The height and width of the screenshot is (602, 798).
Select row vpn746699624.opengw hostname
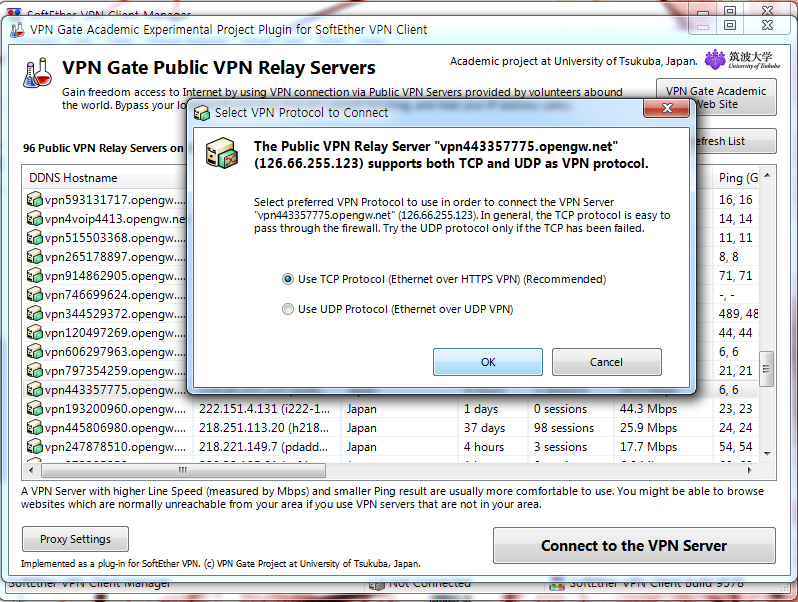[x=115, y=295]
